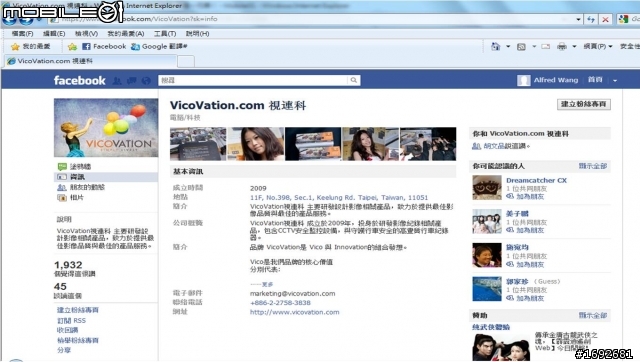
Task: Click the refresh button beside address bar
Action: click(x=591, y=19)
